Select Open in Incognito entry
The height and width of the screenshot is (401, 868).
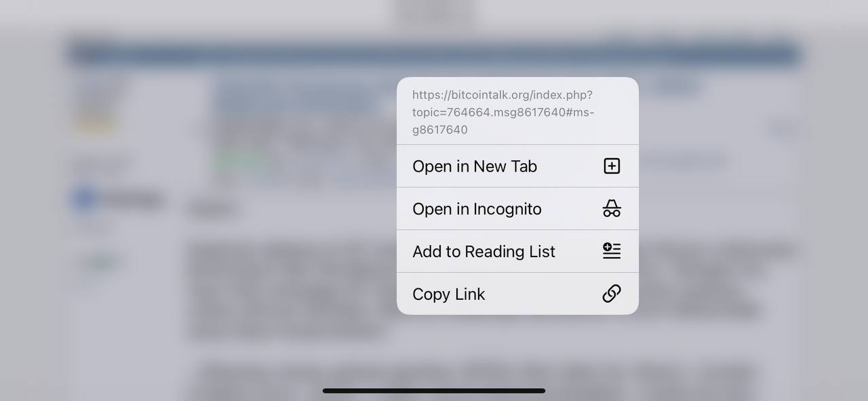click(517, 209)
